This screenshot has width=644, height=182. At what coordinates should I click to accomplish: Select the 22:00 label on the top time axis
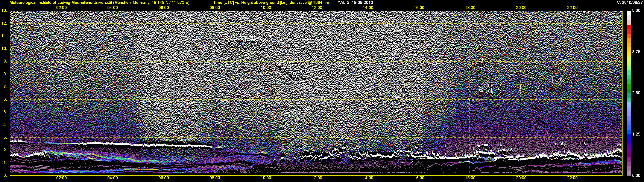pos(572,8)
